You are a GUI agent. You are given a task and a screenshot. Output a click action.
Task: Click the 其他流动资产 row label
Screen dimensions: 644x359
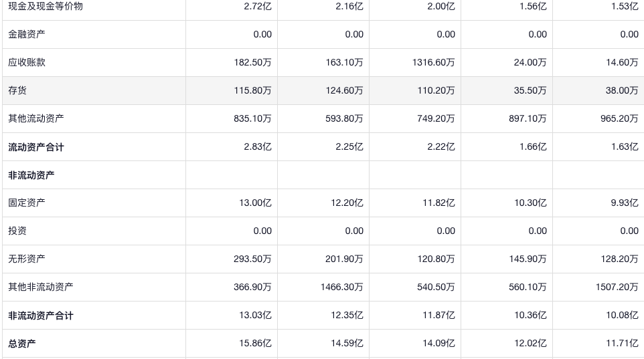pyautogui.click(x=36, y=119)
